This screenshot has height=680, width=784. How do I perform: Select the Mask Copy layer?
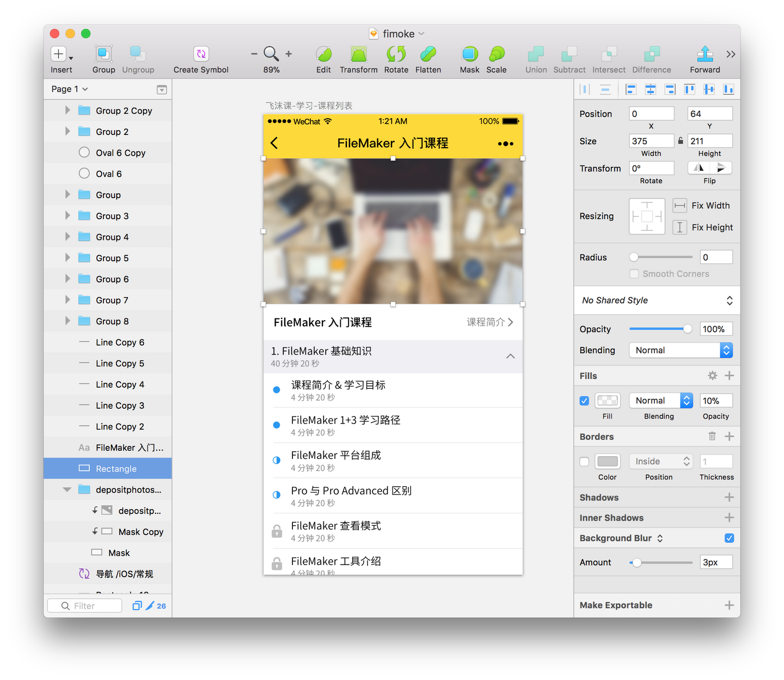tap(108, 532)
